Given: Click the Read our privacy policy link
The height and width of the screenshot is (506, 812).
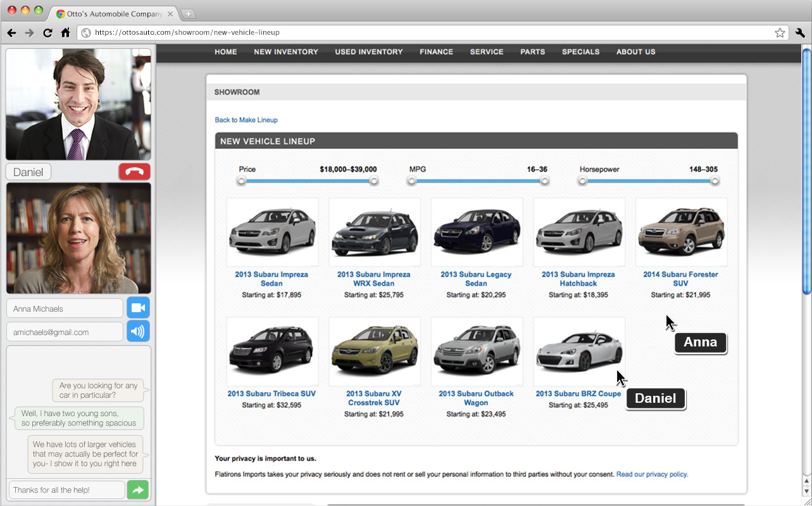Looking at the screenshot, I should (652, 474).
